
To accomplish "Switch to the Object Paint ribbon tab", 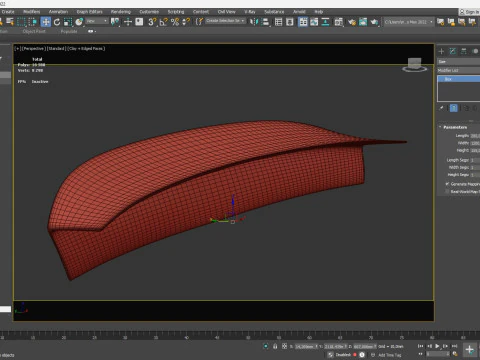I will (x=34, y=31).
